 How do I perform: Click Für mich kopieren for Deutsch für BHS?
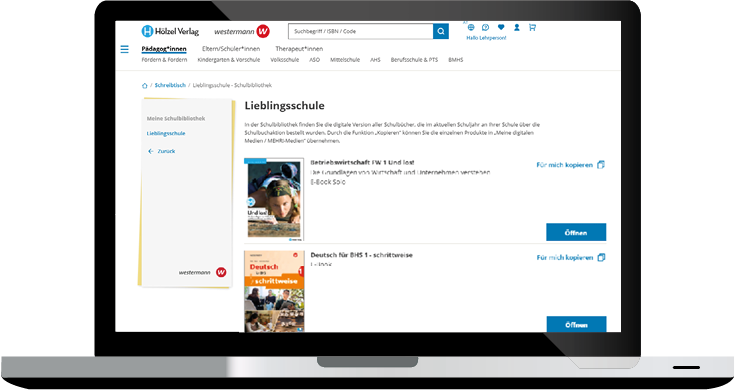pyautogui.click(x=565, y=258)
